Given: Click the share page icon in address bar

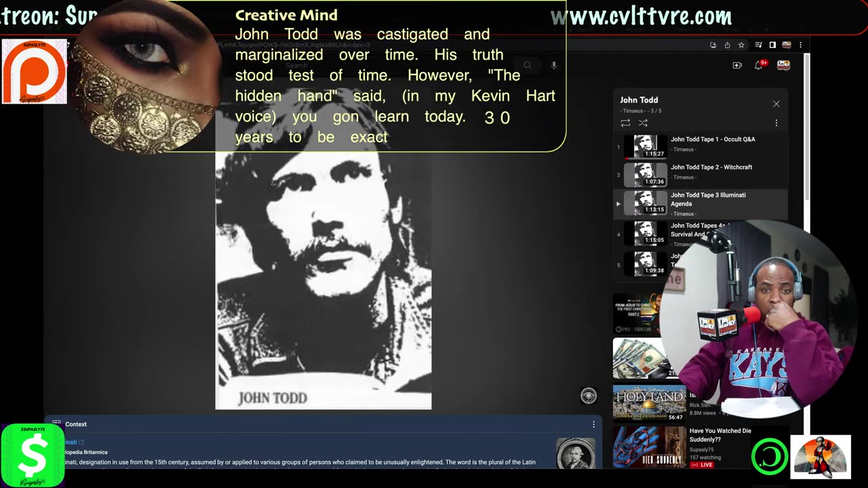Looking at the screenshot, I should (727, 45).
